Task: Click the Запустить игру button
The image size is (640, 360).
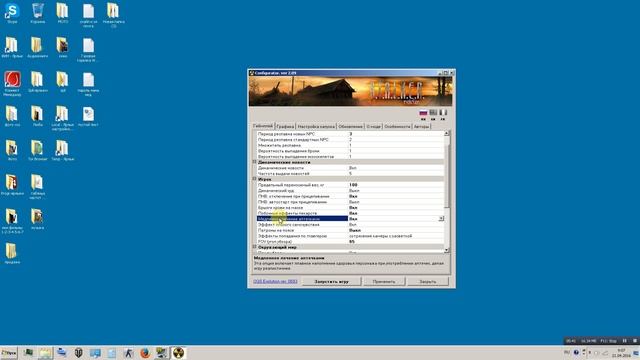Action: click(331, 281)
